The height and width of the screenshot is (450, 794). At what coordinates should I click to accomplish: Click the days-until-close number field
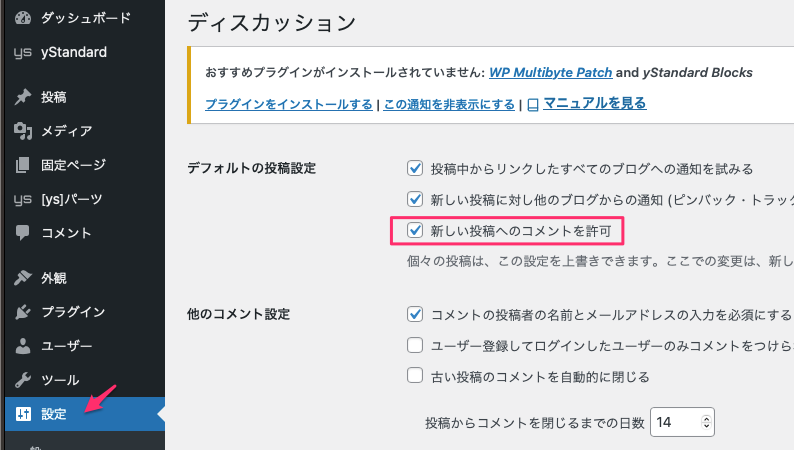[675, 423]
